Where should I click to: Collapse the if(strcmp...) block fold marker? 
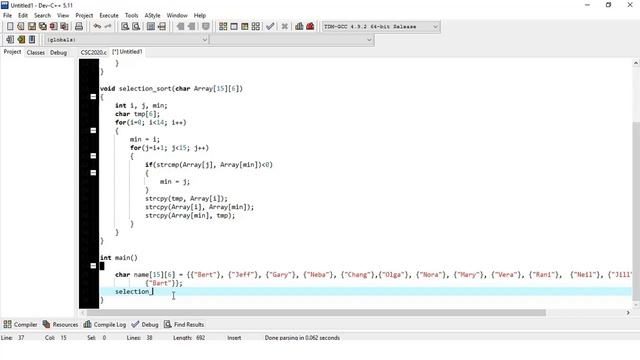pyautogui.click(x=93, y=173)
